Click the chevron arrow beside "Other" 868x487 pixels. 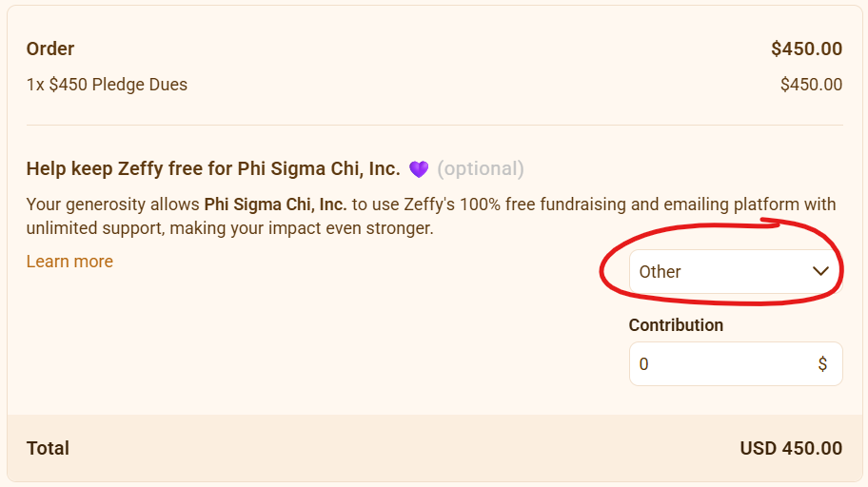coord(820,271)
